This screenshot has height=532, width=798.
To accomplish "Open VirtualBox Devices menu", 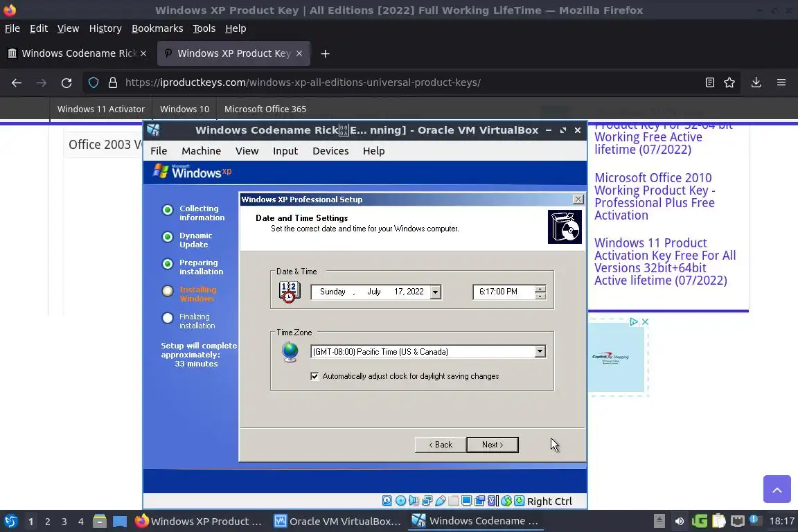I will pos(330,151).
